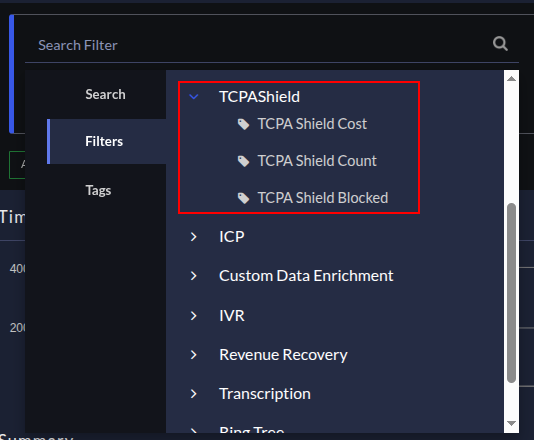Click the Revenue Recovery label
This screenshot has width=534, height=440.
tap(283, 355)
